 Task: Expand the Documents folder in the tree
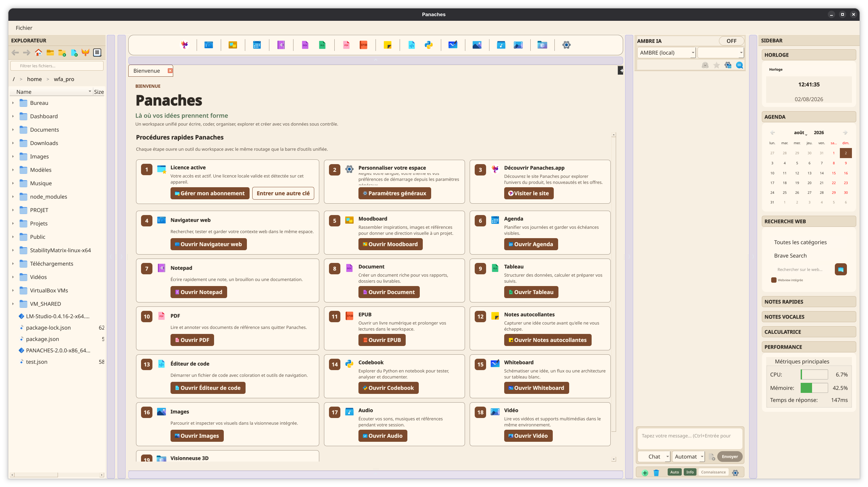tap(13, 130)
